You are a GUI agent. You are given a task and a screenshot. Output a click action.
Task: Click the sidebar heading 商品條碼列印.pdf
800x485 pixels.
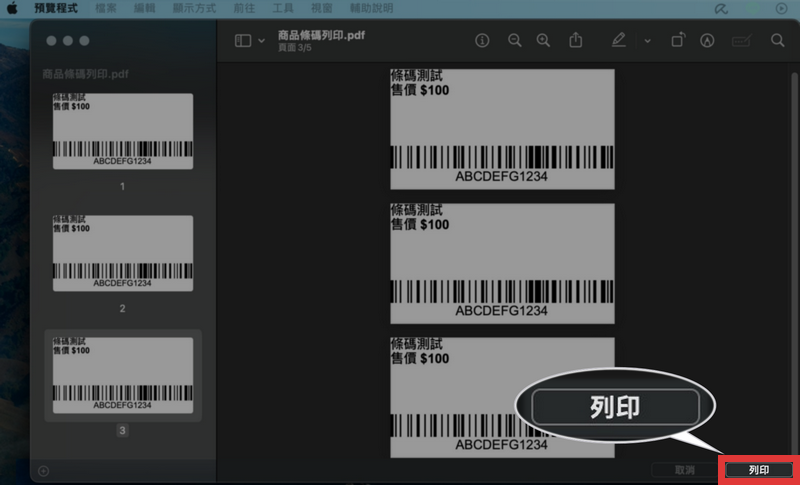pos(85,74)
